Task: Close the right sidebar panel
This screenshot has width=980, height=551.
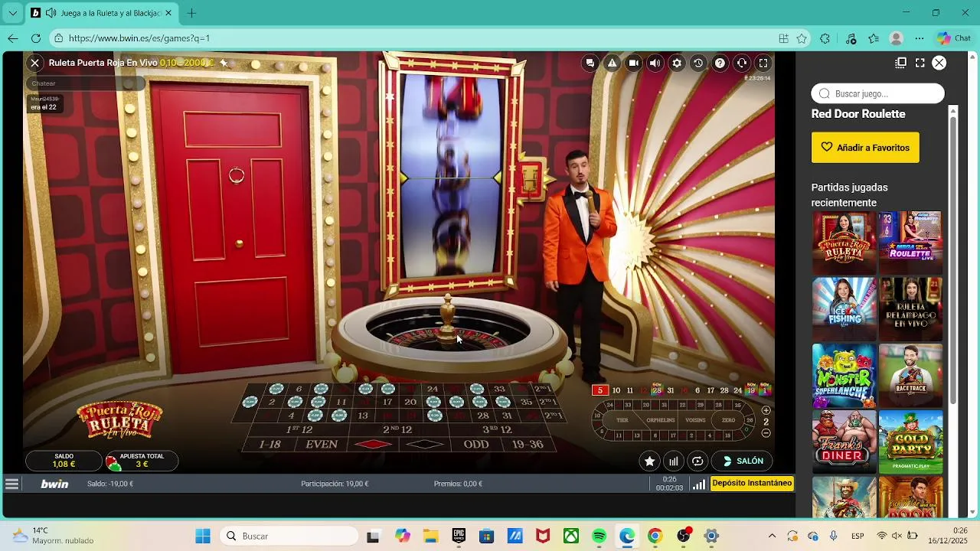Action: tap(939, 63)
